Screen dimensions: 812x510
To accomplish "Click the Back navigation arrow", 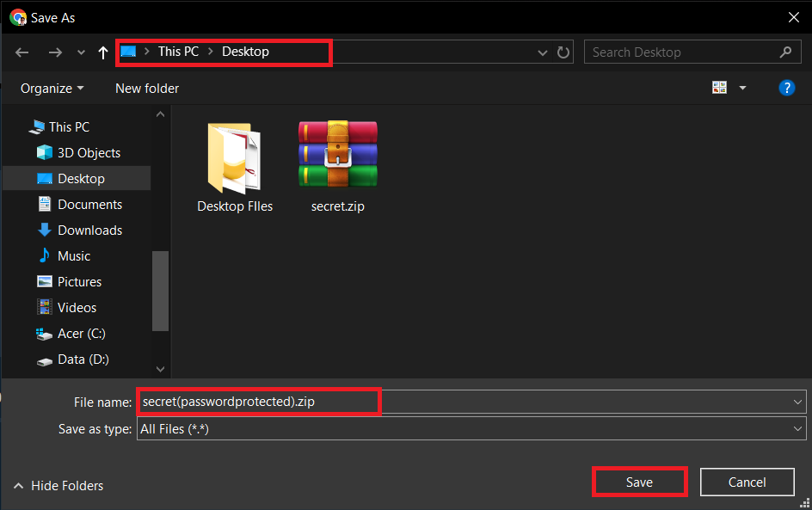I will point(22,52).
